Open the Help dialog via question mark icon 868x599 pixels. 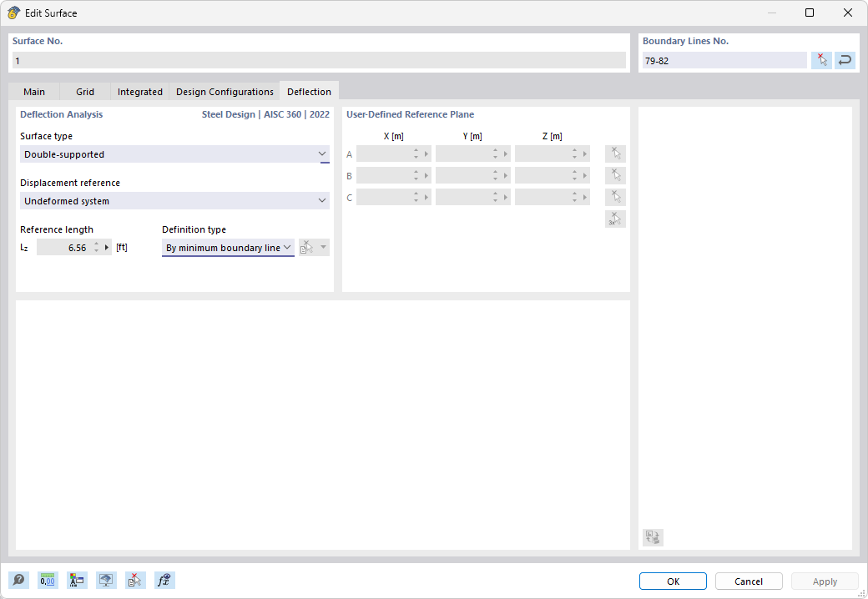point(18,580)
